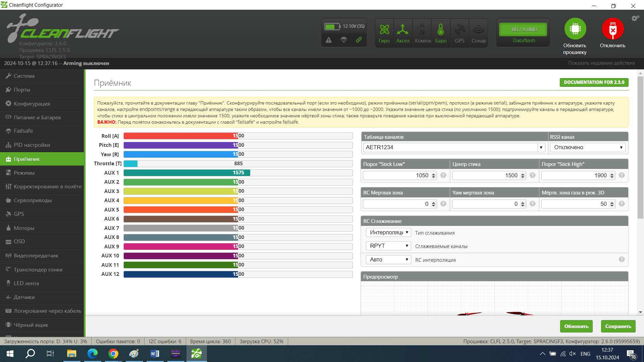644x362 pixels.
Task: Open Chrome from the Windows taskbar
Action: click(x=113, y=354)
